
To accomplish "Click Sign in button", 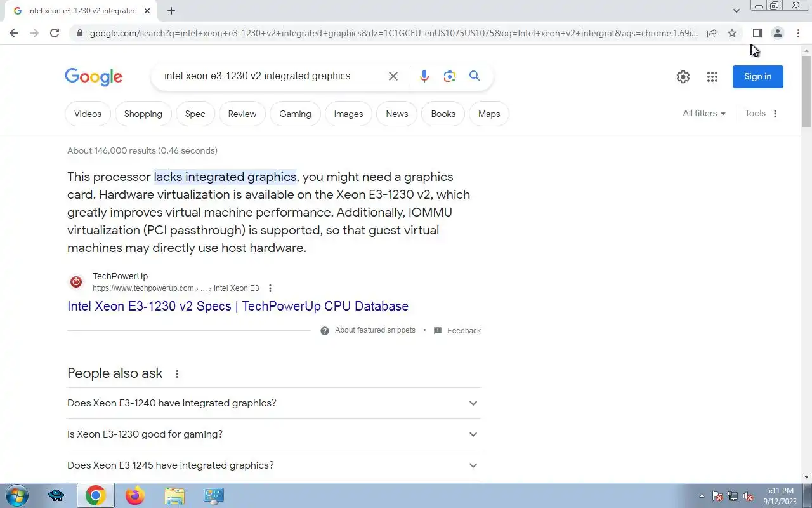I will pos(757,77).
